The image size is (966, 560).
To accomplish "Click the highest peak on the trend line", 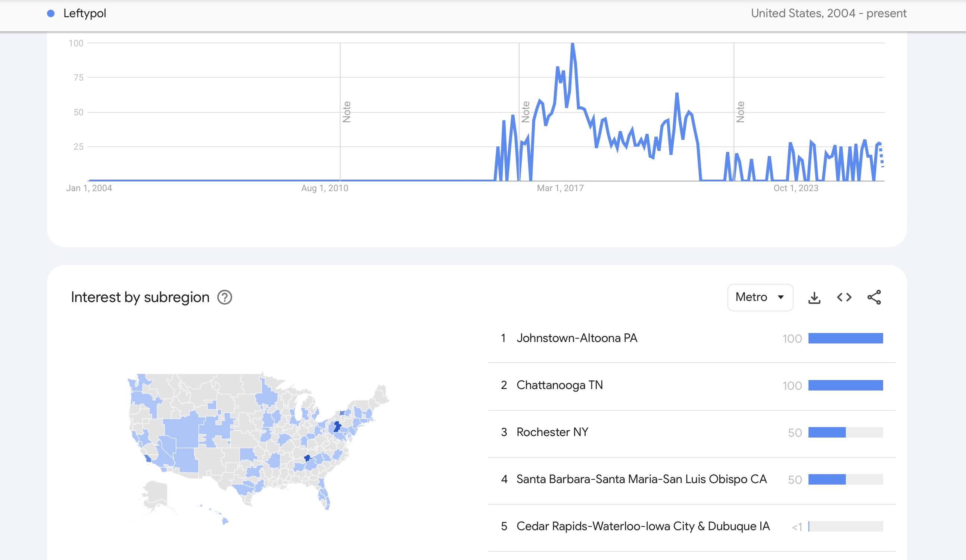I will coord(572,44).
